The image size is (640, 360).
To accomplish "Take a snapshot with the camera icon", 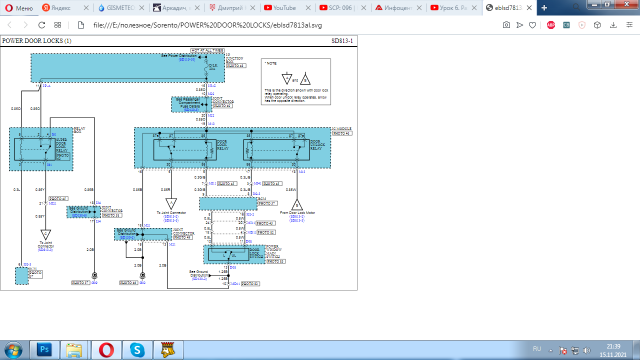I will pos(506,25).
